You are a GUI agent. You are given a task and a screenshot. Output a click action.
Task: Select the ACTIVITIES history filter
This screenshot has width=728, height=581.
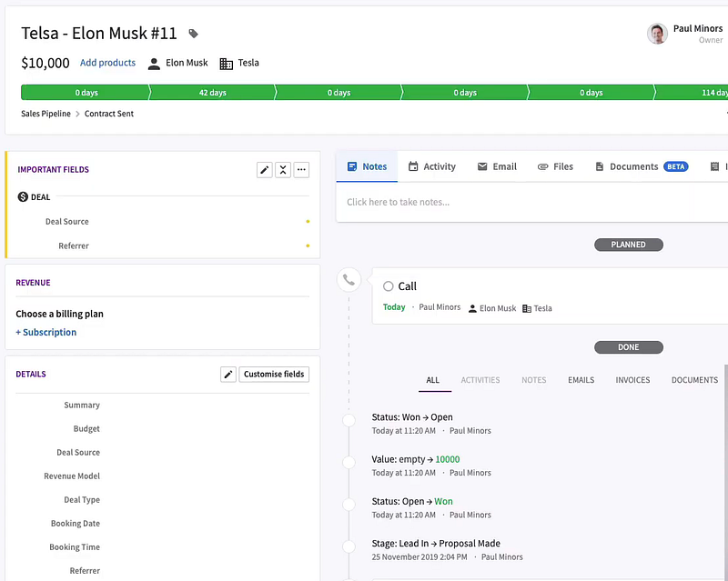480,380
